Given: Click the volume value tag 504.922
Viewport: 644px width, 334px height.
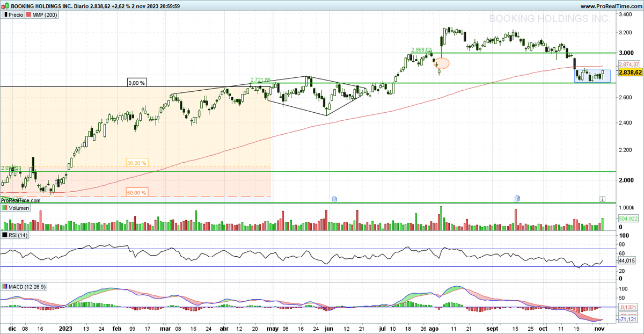Looking at the screenshot, I should pyautogui.click(x=628, y=219).
